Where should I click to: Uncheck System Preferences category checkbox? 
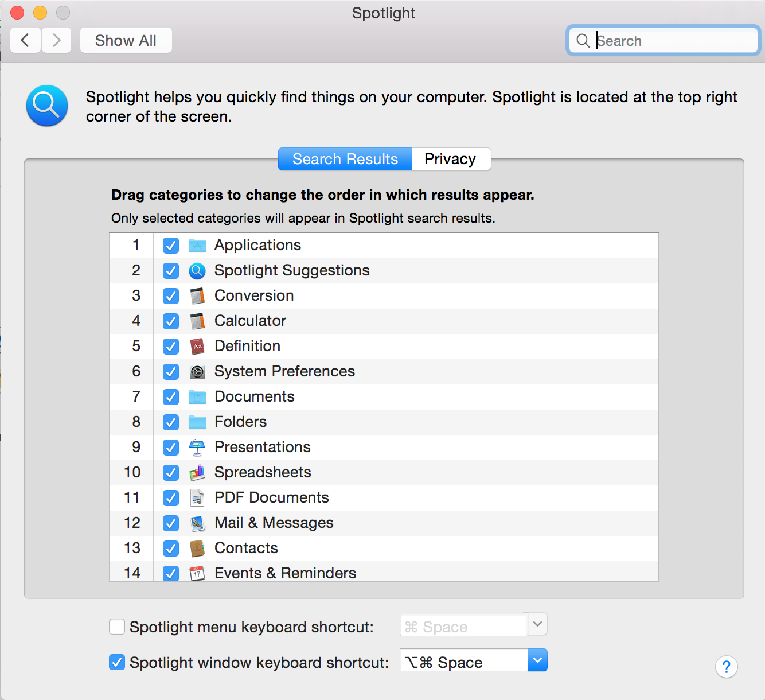[171, 372]
